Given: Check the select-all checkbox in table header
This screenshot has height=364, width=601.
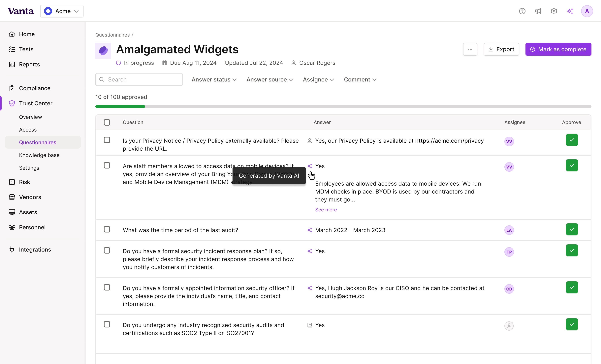Looking at the screenshot, I should 107,122.
